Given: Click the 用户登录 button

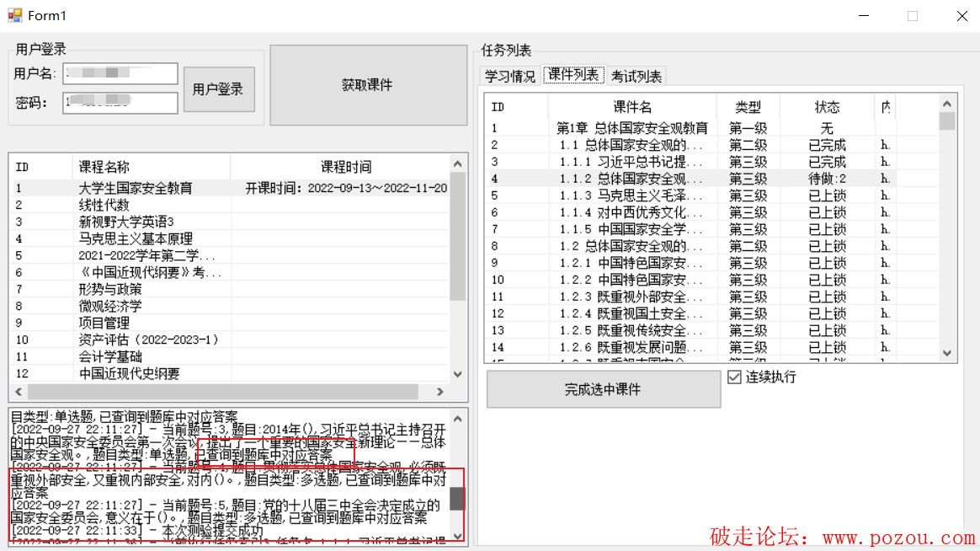Looking at the screenshot, I should (219, 89).
